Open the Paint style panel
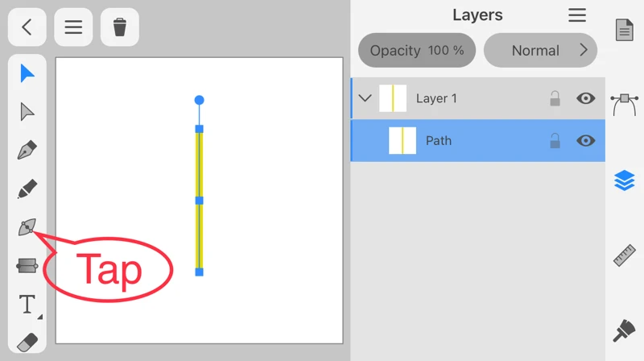This screenshot has height=361, width=644. click(625, 330)
